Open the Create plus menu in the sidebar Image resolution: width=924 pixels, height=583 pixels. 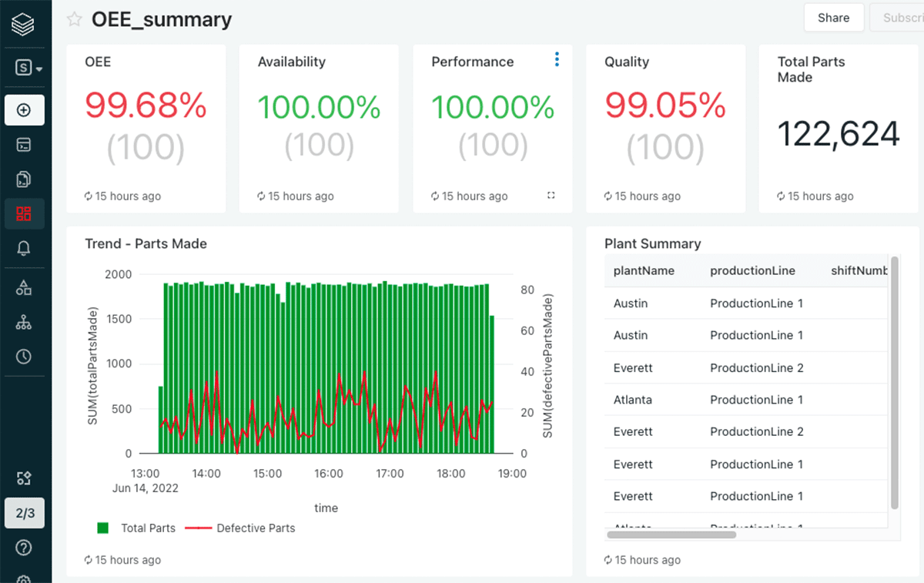[x=24, y=110]
